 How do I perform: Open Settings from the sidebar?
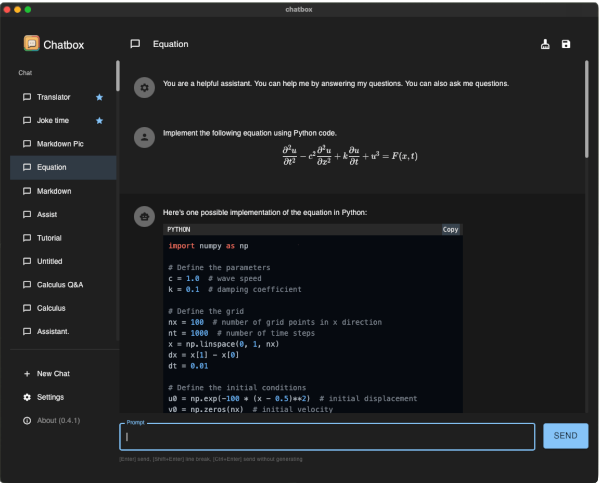point(63,397)
